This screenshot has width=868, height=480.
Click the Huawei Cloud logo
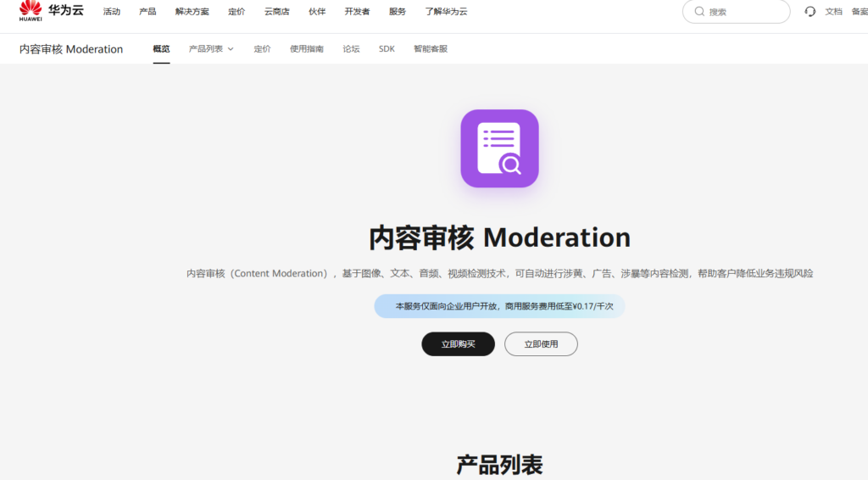[51, 11]
